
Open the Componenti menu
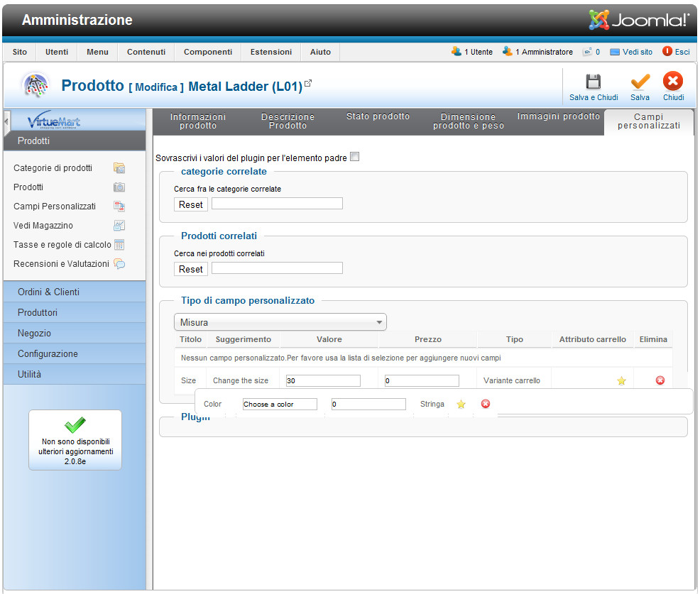coord(207,52)
